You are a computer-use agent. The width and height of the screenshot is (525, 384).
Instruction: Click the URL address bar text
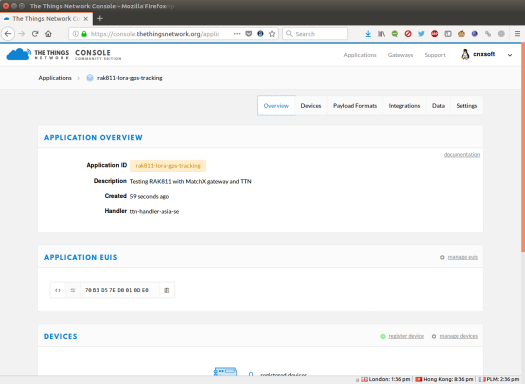155,34
